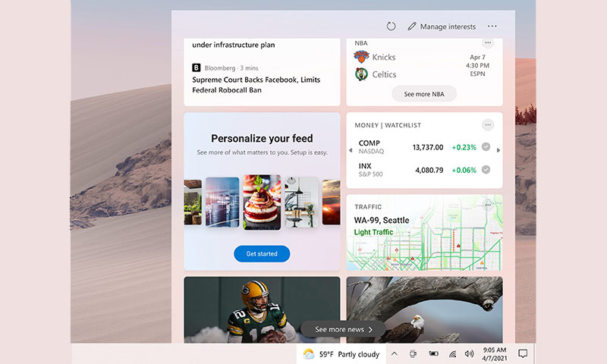Image resolution: width=607 pixels, height=364 pixels.
Task: Click See more news button
Action: 343,329
